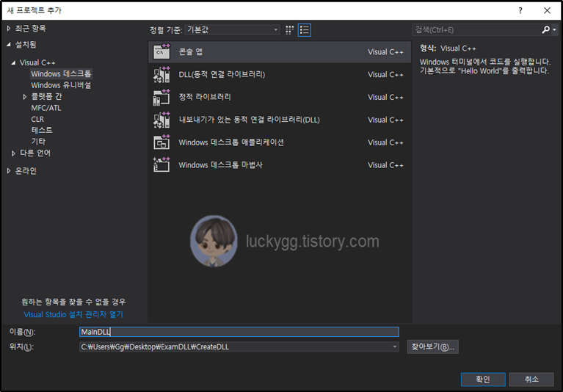Click the 찾아보기(B)... button

432,346
